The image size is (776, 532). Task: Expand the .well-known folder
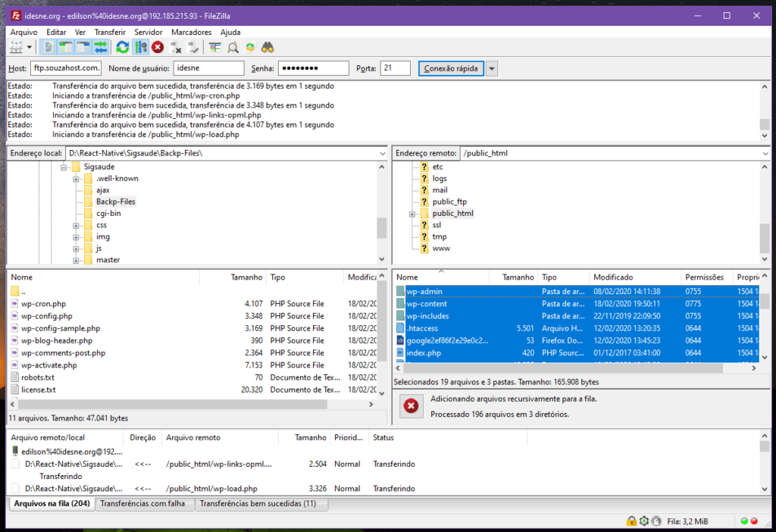[x=77, y=179]
